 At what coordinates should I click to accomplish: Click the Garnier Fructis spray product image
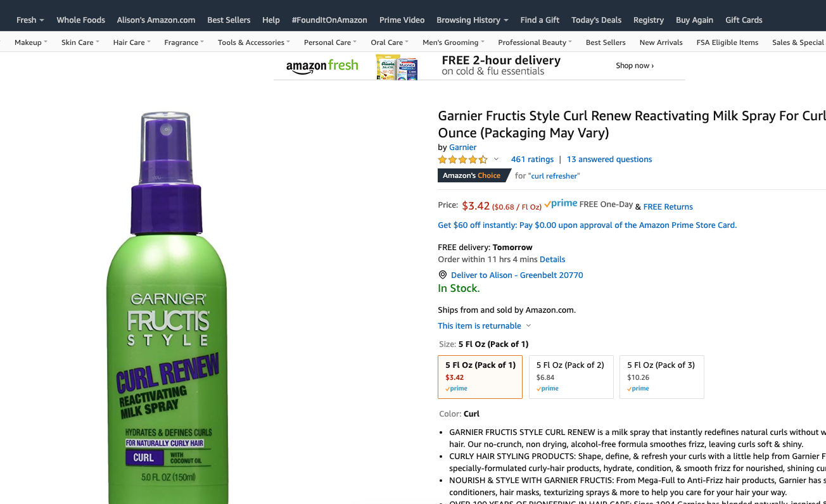[x=167, y=304]
